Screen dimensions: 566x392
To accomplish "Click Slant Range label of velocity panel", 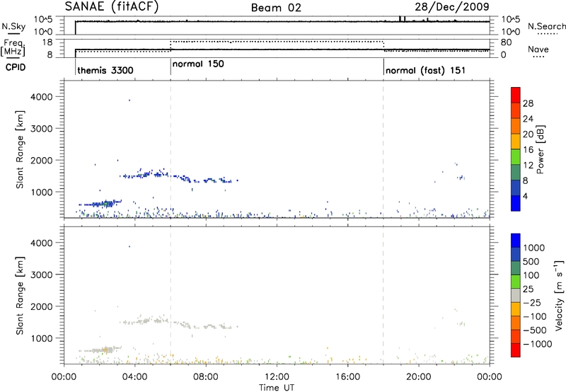I will tap(20, 296).
